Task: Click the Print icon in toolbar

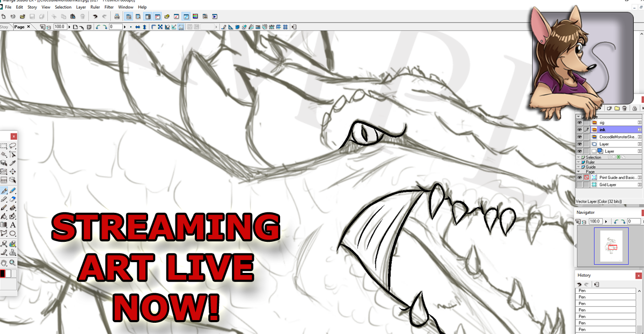Action: pos(117,16)
